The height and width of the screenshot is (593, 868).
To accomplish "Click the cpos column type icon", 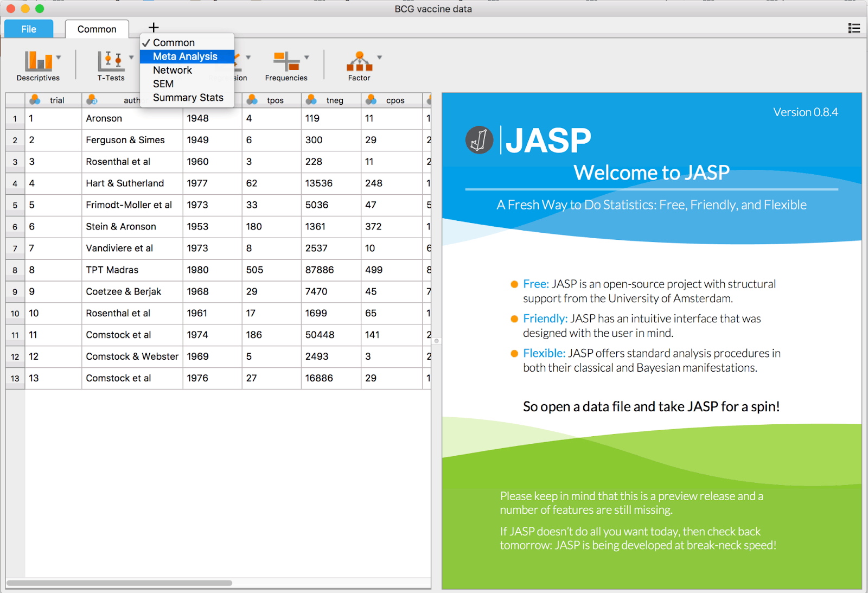I will [371, 100].
